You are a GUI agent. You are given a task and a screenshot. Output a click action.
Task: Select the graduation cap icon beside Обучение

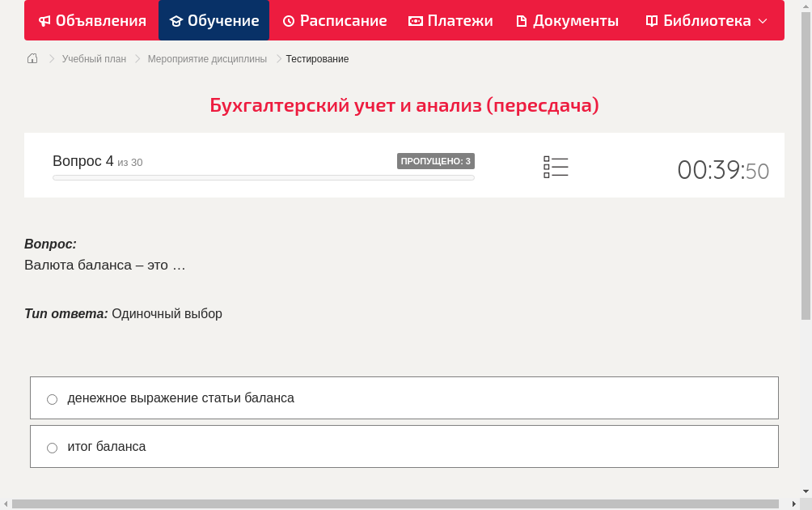pyautogui.click(x=175, y=20)
